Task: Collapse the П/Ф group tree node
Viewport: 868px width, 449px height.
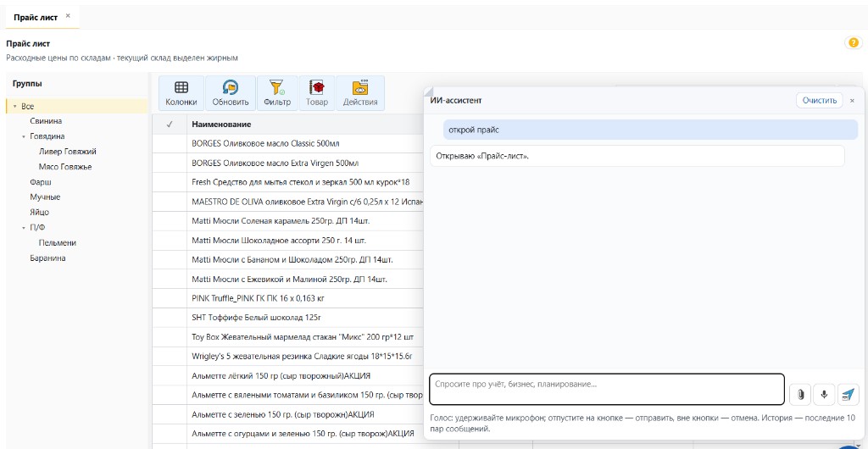Action: click(24, 228)
